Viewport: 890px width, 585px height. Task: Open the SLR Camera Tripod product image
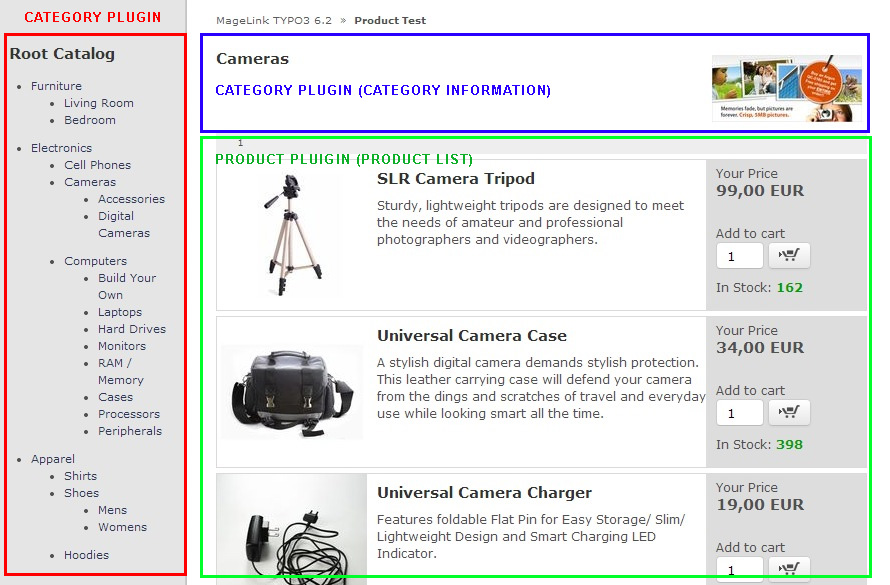(x=292, y=235)
